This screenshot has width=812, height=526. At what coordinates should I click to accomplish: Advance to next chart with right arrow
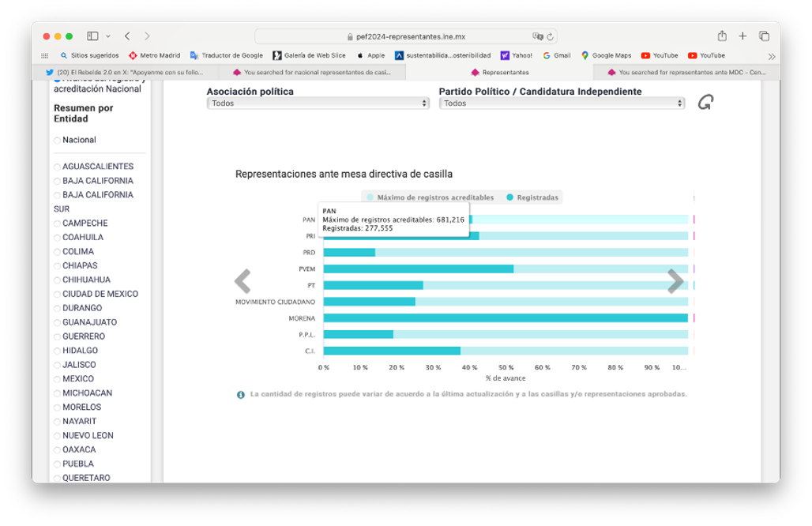click(675, 281)
